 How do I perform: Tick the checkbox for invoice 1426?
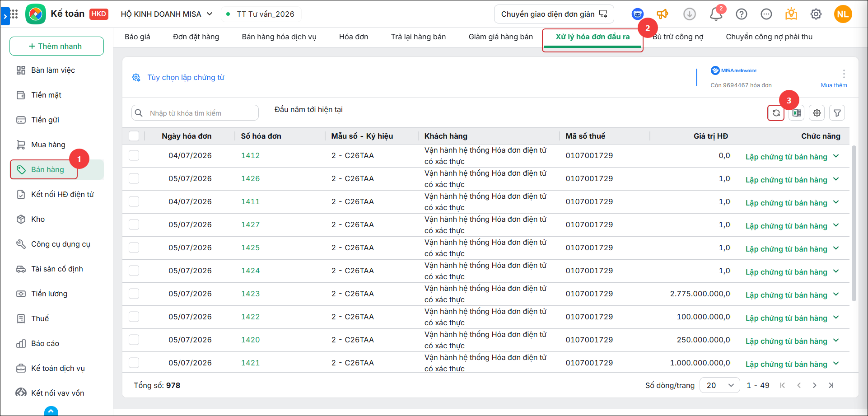pos(134,178)
